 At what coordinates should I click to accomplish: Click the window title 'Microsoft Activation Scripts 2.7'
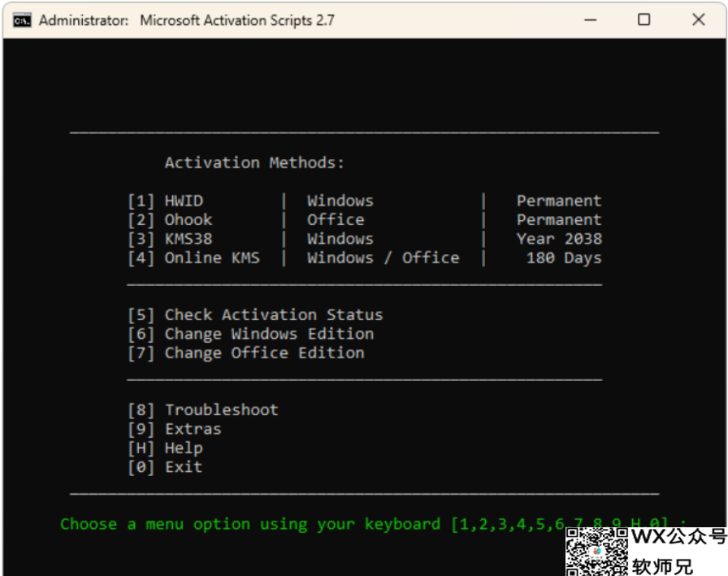(236, 20)
